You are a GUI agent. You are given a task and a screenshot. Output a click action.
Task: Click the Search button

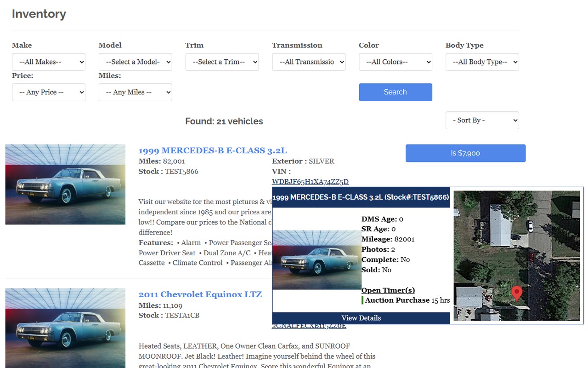click(396, 92)
